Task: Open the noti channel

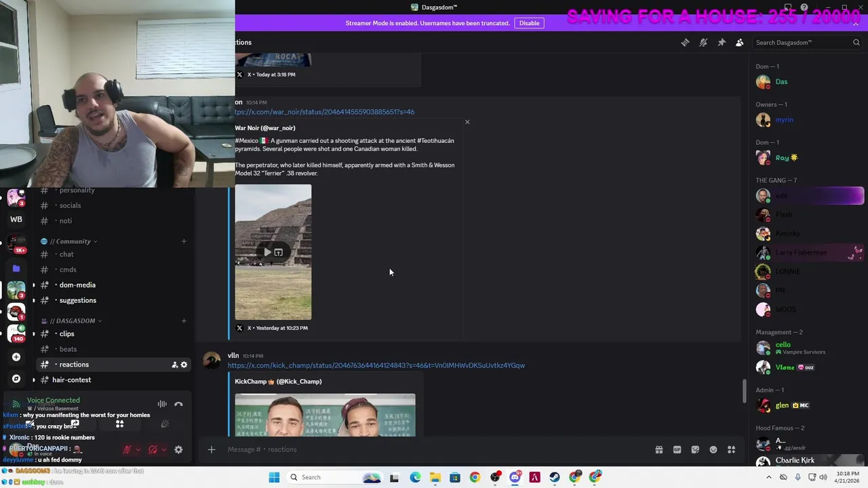Action: point(66,221)
